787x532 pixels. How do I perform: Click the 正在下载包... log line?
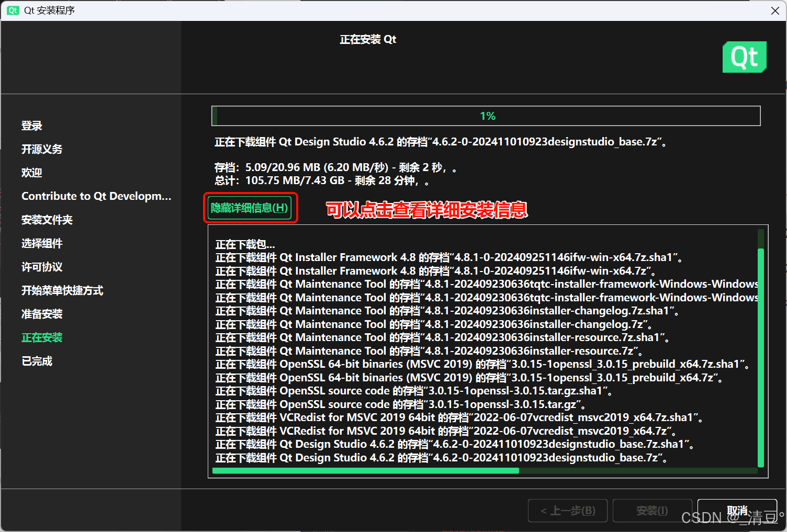(x=245, y=244)
